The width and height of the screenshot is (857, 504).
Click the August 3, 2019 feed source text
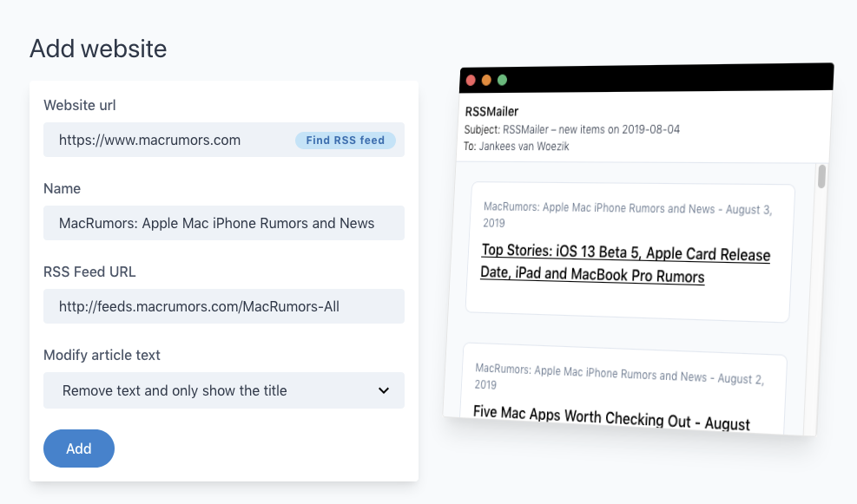628,214
